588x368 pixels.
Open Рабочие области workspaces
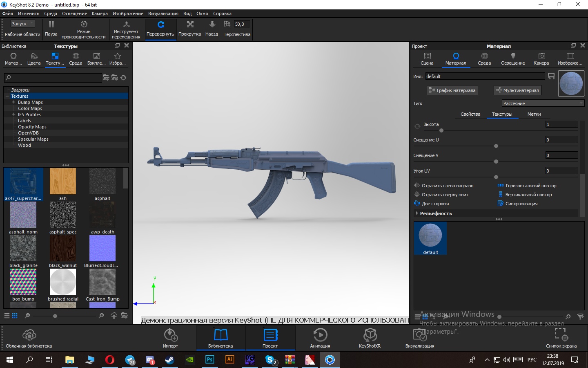(x=22, y=34)
